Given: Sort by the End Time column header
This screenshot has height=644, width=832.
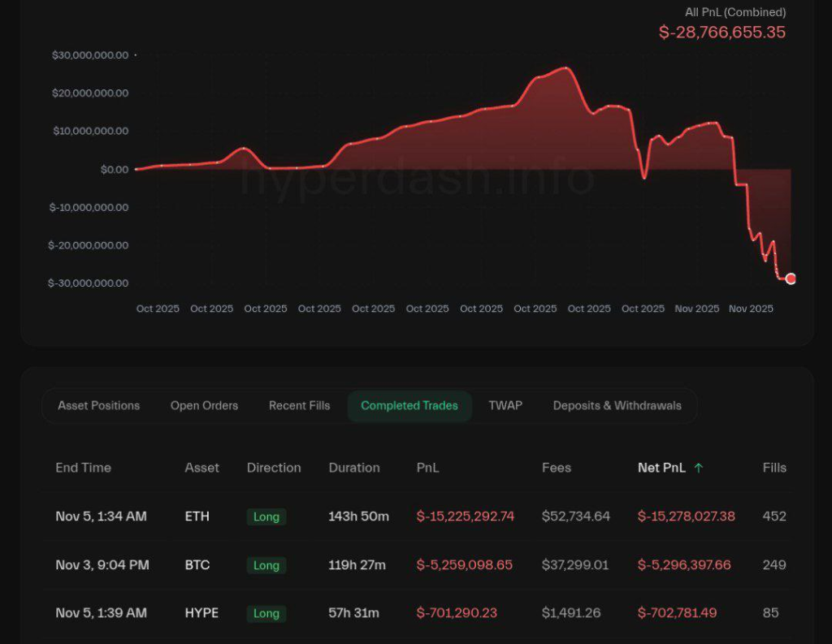Looking at the screenshot, I should click(83, 468).
